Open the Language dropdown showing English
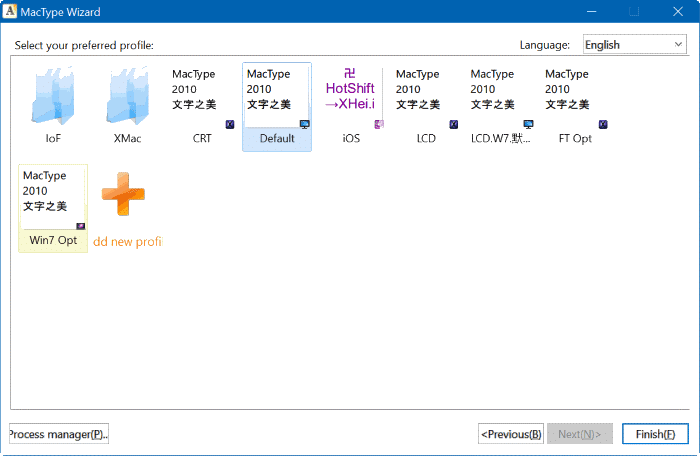 tap(634, 45)
